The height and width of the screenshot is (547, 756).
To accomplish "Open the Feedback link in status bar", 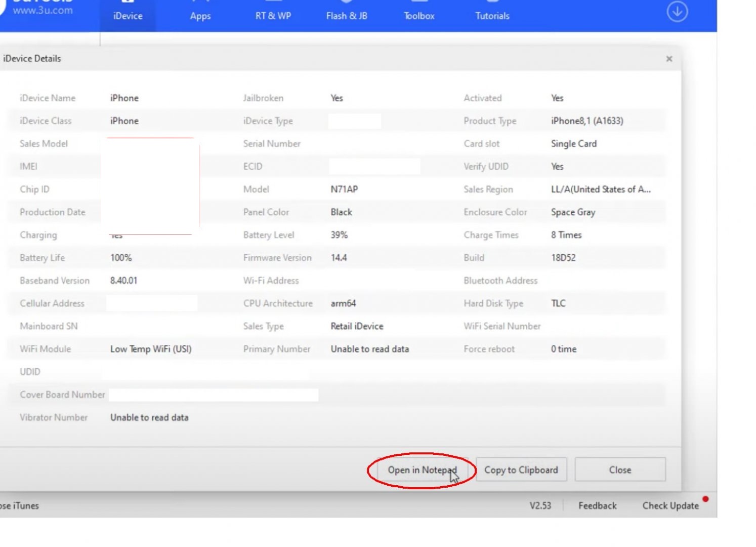I will [x=598, y=505].
